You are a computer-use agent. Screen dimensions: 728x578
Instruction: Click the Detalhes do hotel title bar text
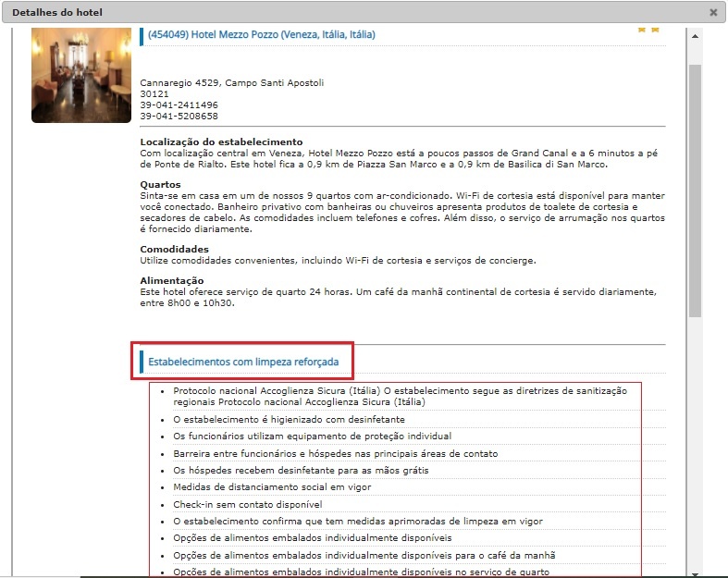(57, 13)
